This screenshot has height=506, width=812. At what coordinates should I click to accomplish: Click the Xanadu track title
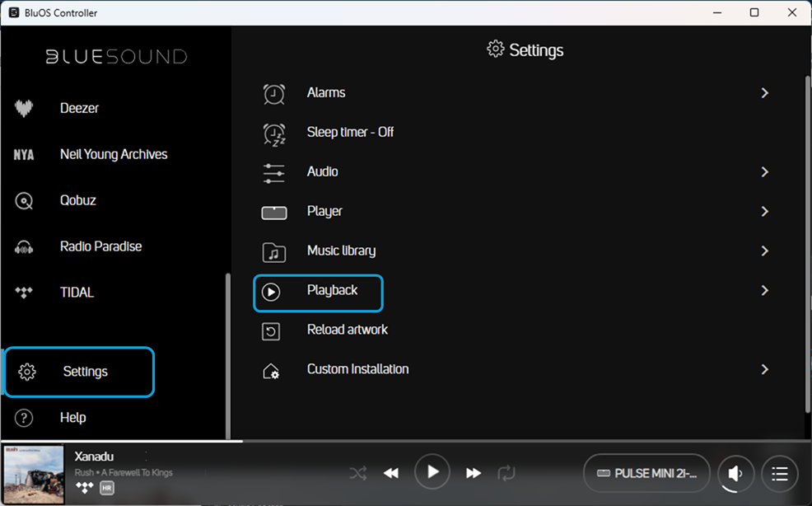pyautogui.click(x=94, y=457)
